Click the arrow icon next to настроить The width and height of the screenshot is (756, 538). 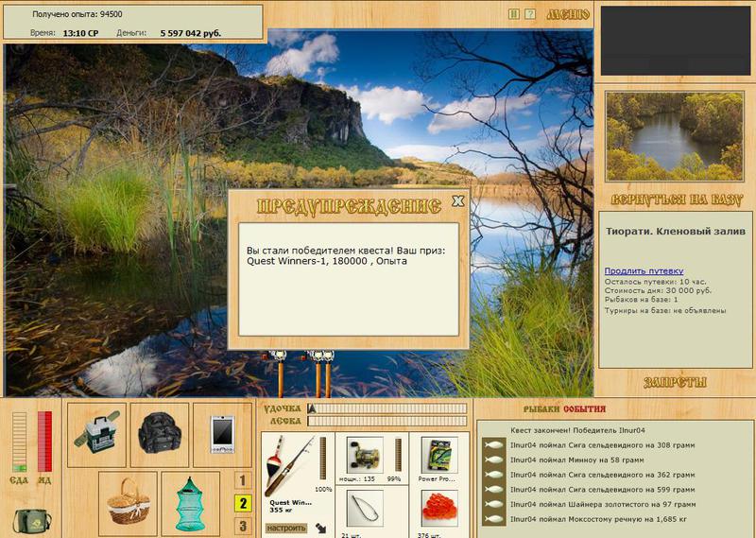point(320,528)
